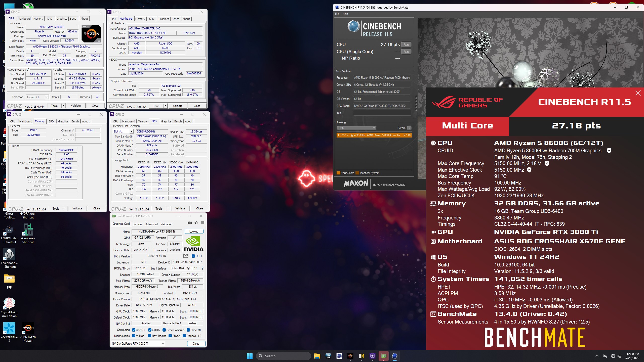Click the muted volume tray icon
The width and height of the screenshot is (644, 362).
[x=619, y=356]
